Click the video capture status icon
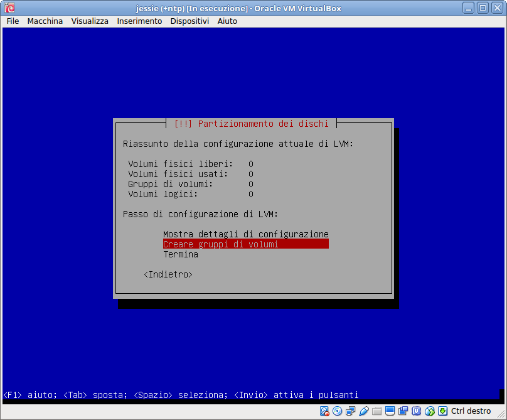Screen dimensions: 507x420 pos(403,411)
